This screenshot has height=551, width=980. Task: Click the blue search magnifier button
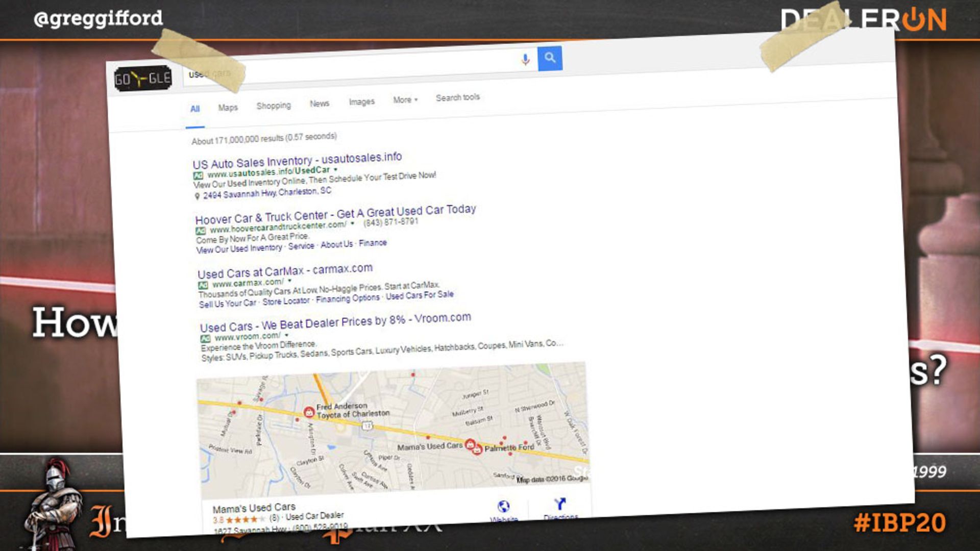(x=550, y=58)
